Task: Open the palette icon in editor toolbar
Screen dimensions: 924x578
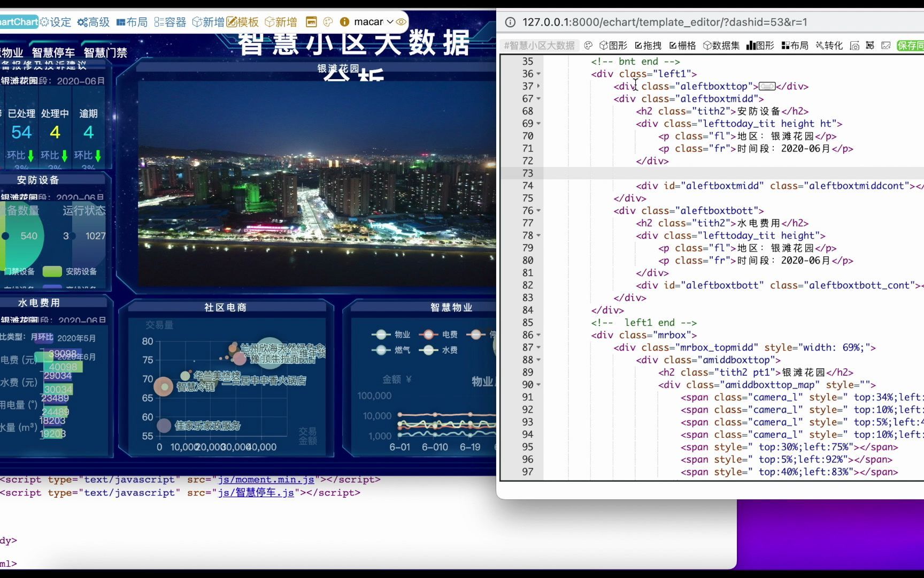Action: click(x=588, y=45)
